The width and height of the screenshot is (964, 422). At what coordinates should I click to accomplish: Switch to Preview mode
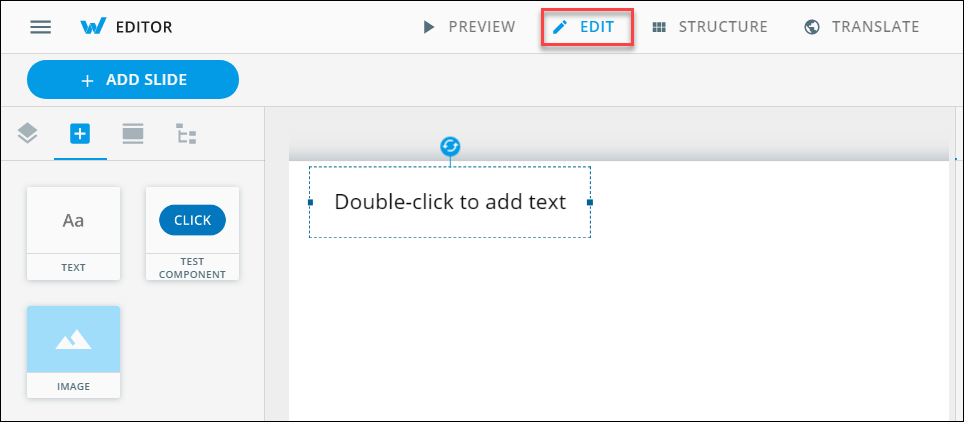click(469, 27)
